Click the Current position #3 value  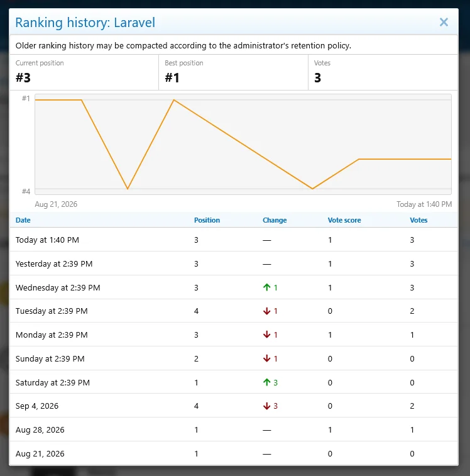(23, 78)
